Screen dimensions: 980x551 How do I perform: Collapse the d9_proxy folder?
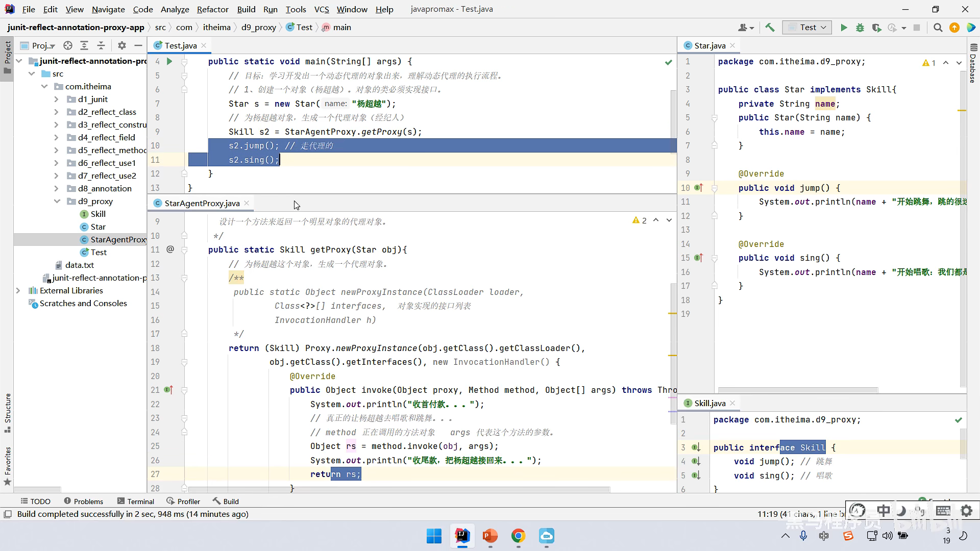(x=57, y=201)
